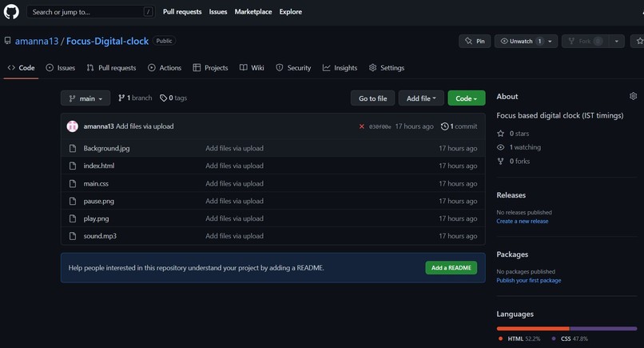Open the Fork dropdown arrow
This screenshot has width=644, height=348.
[617, 41]
